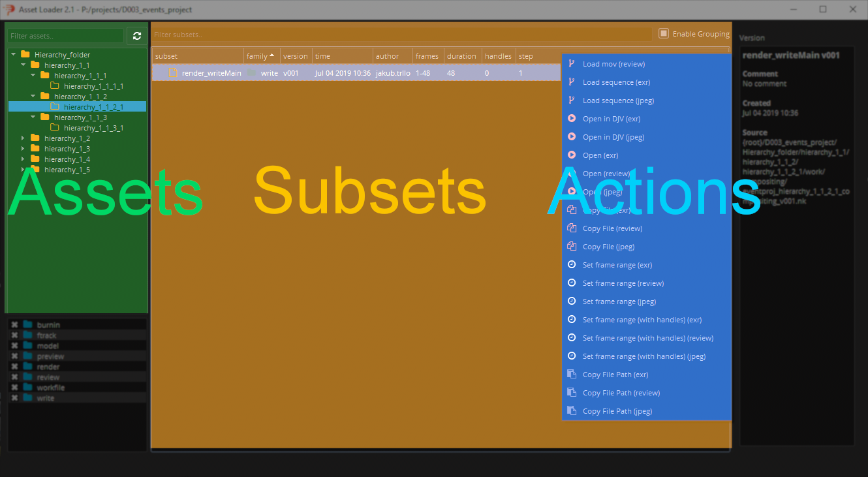
Task: Collapse the hierarchy_1_1_3 tree arrow
Action: click(33, 117)
